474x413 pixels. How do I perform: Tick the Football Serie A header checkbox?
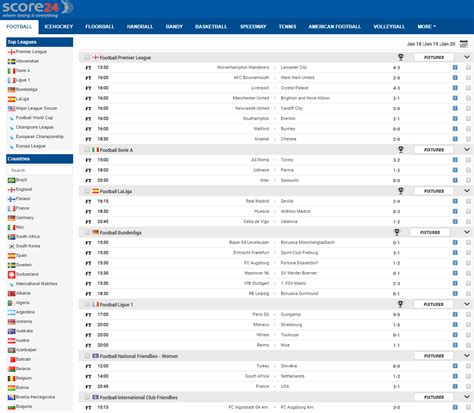coord(87,150)
